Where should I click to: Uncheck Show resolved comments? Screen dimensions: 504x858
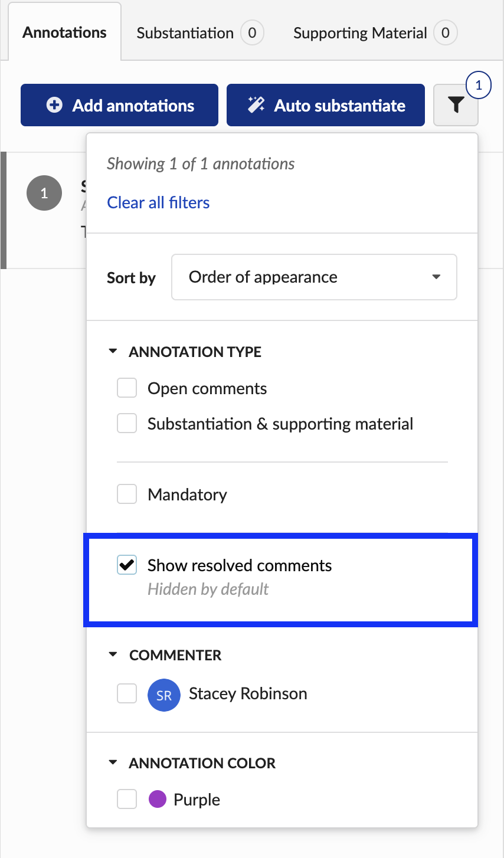(127, 565)
